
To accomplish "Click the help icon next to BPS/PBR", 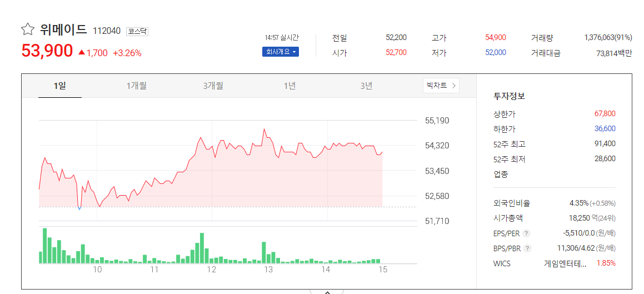I will pyautogui.click(x=528, y=248).
